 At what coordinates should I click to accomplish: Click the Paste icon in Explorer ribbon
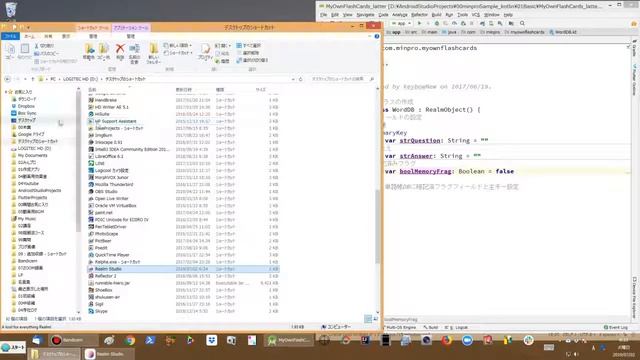(25, 49)
